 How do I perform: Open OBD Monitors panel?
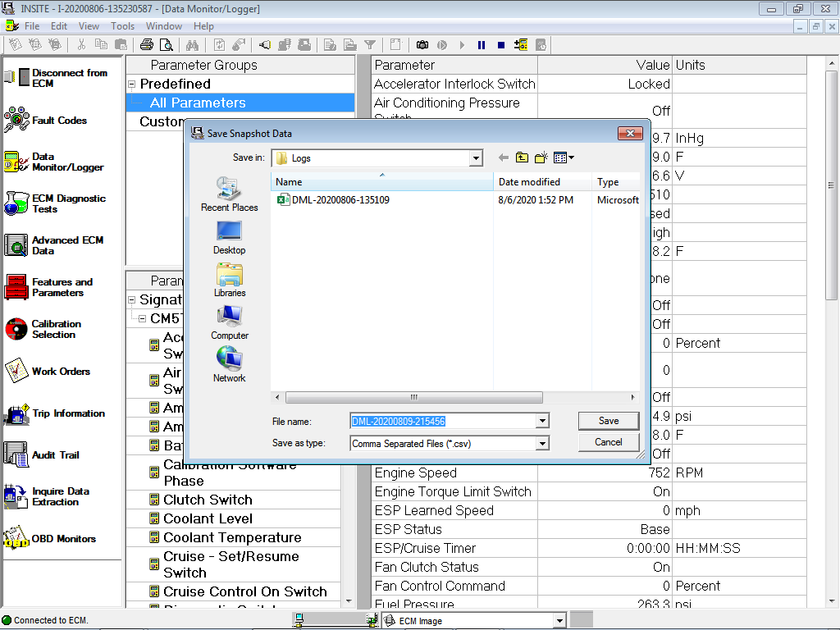(21, 539)
